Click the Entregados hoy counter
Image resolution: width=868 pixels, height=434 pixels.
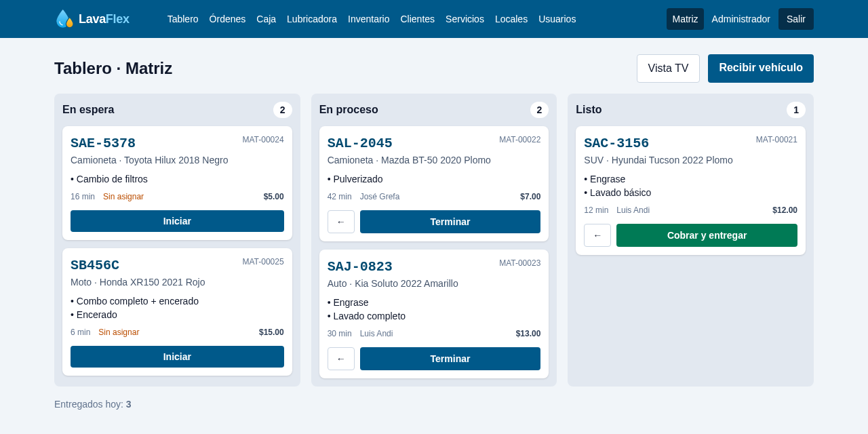pos(93,404)
